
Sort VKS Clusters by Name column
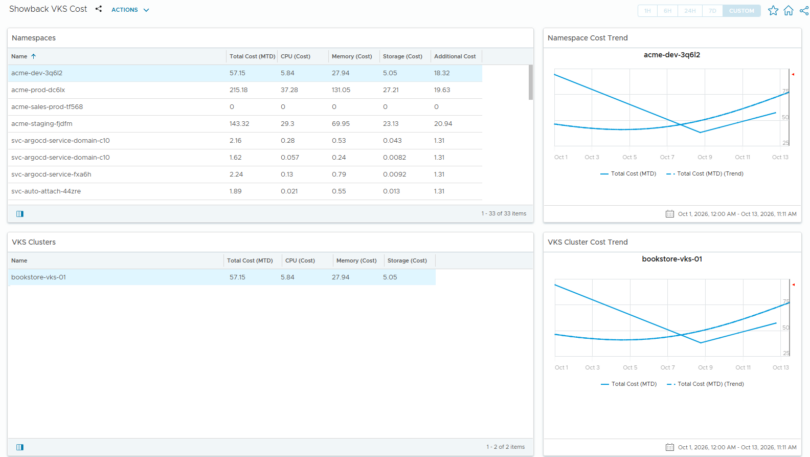[19, 261]
